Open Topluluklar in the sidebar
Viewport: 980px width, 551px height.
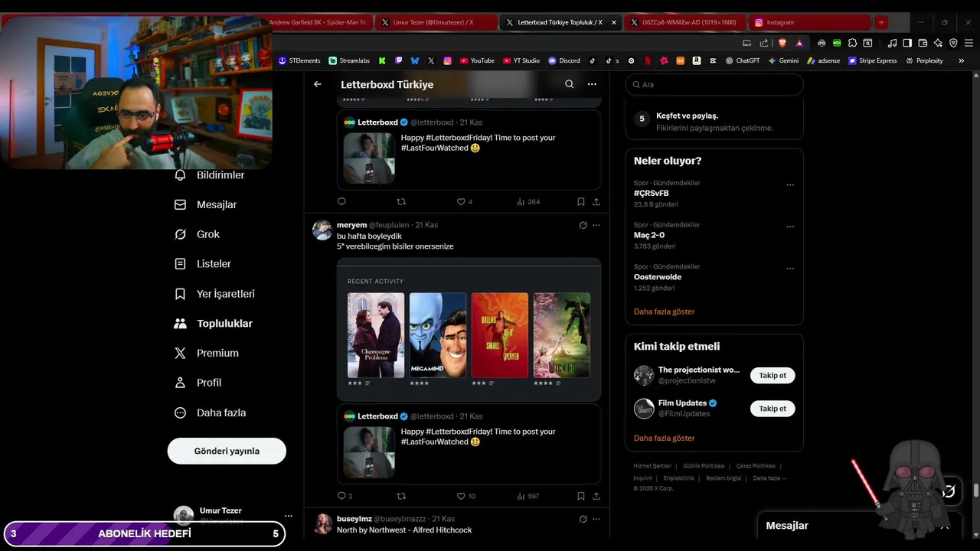tap(214, 324)
